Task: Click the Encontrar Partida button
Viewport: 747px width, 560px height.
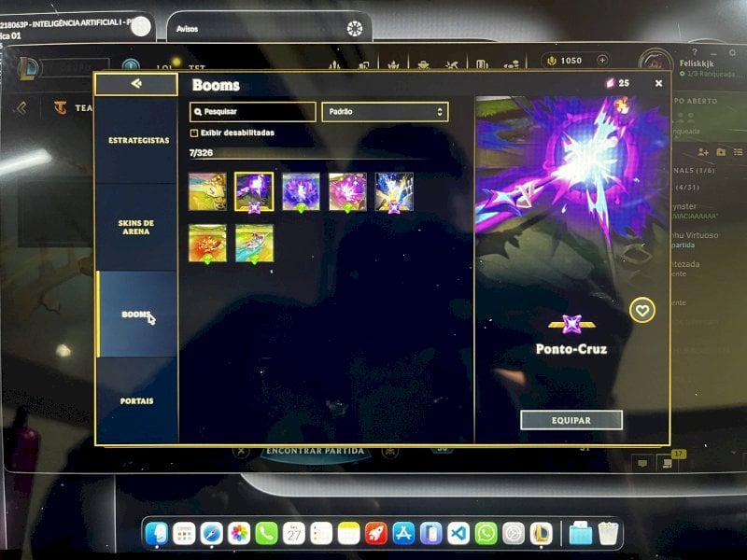Action: (x=315, y=451)
